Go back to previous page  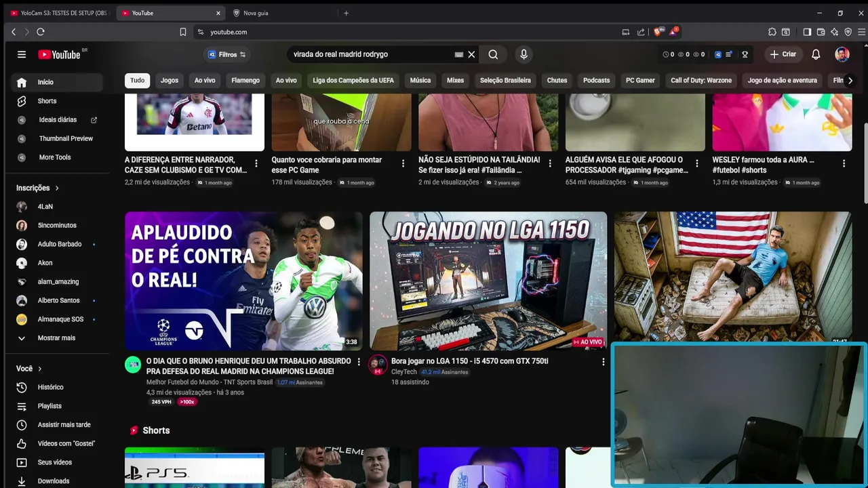click(x=14, y=32)
